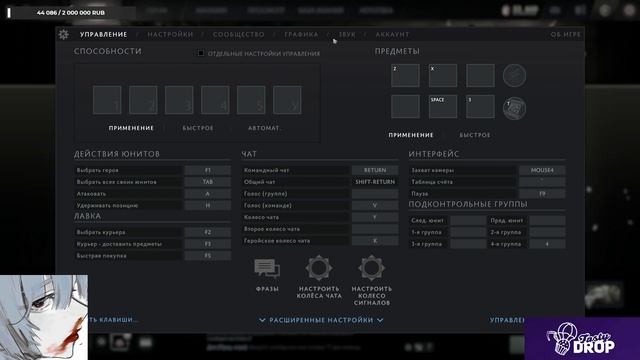Select abilities Быстрое cast mode

coord(198,128)
